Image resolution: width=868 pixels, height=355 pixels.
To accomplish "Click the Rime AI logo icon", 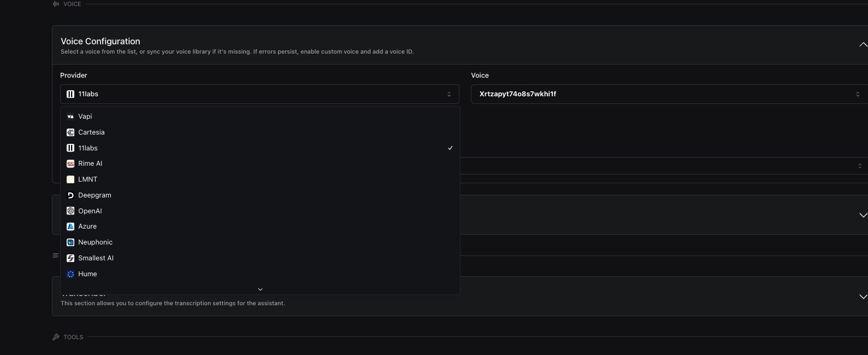I will pos(70,164).
